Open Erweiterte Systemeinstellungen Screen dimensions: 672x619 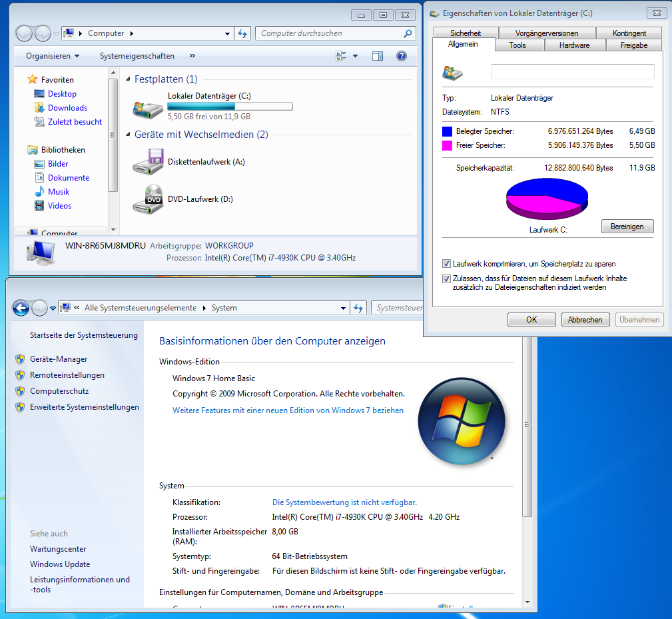coord(85,407)
